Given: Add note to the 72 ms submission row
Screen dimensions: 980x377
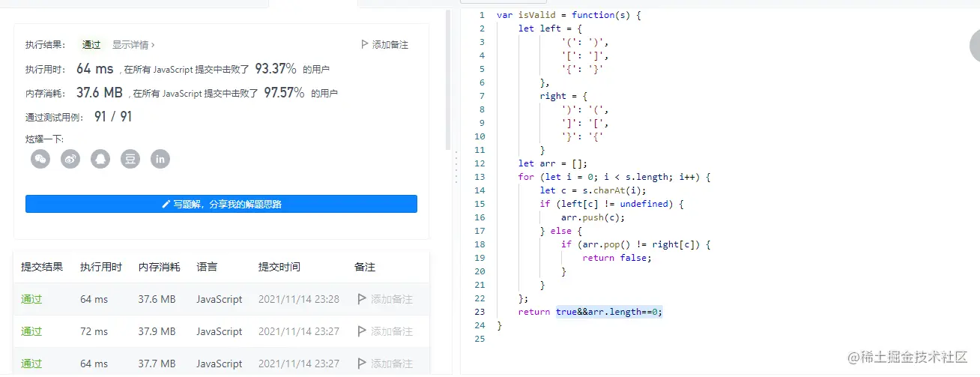Looking at the screenshot, I should [385, 331].
